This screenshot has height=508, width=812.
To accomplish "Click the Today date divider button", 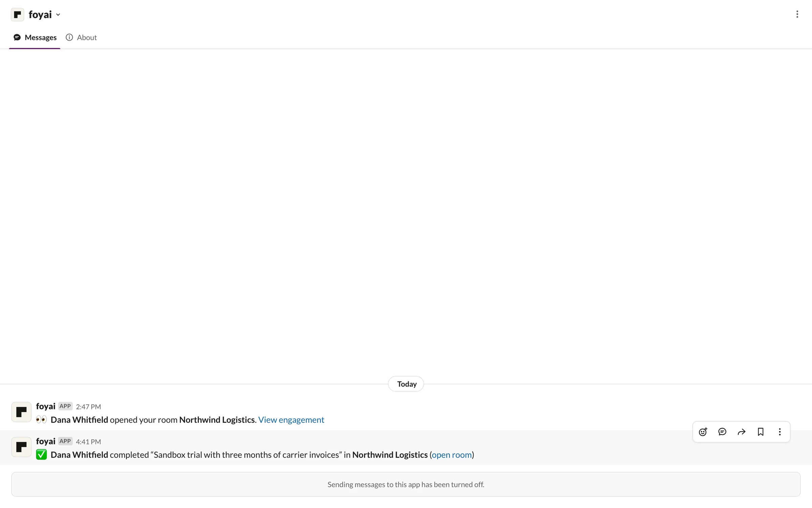I will (406, 384).
